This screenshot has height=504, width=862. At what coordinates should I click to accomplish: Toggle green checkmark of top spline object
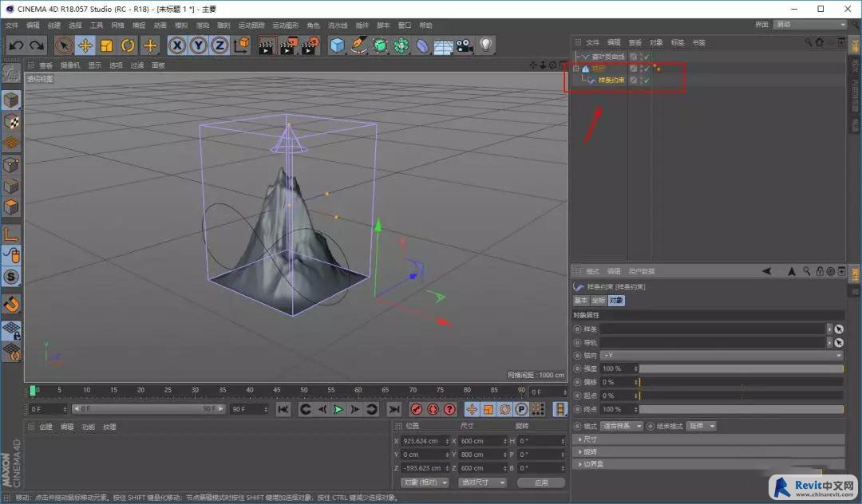(x=646, y=57)
